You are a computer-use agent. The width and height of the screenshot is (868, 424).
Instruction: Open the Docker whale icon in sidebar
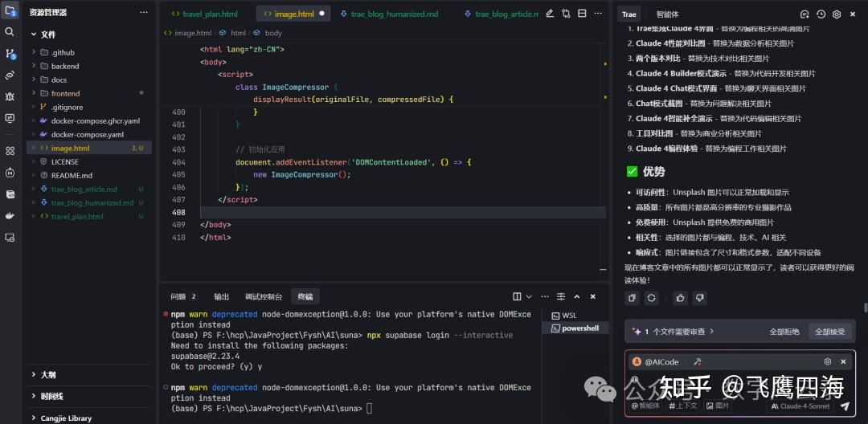10,216
